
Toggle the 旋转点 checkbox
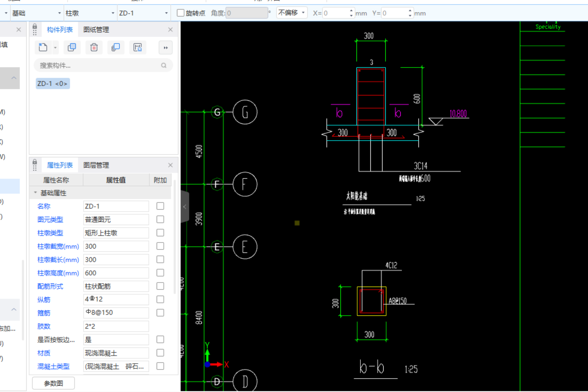181,13
